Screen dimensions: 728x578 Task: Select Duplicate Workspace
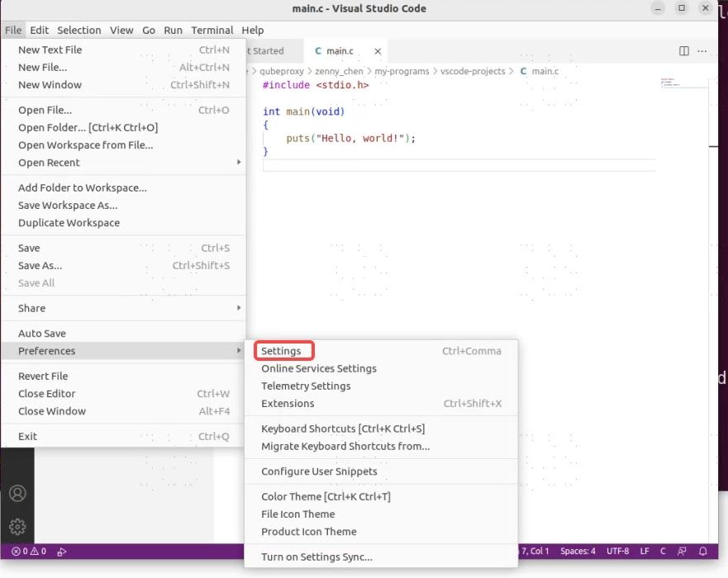[123, 223]
